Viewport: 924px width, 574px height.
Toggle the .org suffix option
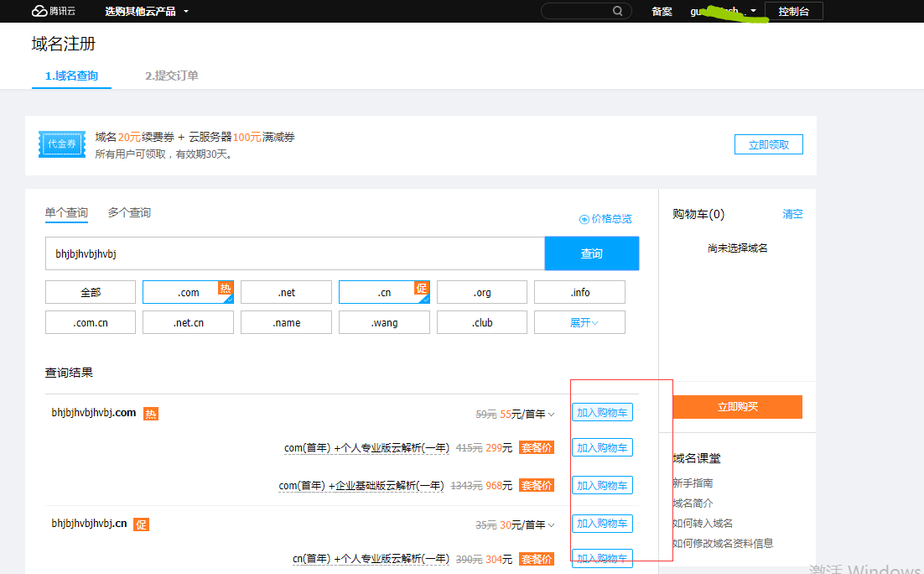(482, 292)
